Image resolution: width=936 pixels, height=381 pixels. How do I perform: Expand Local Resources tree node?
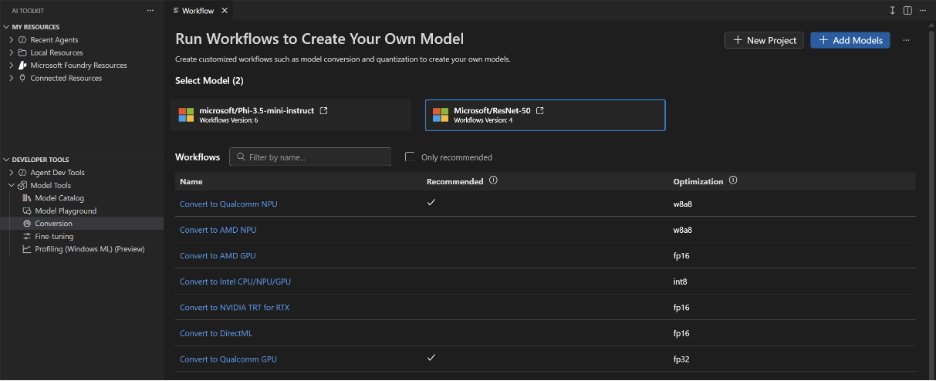tap(11, 53)
